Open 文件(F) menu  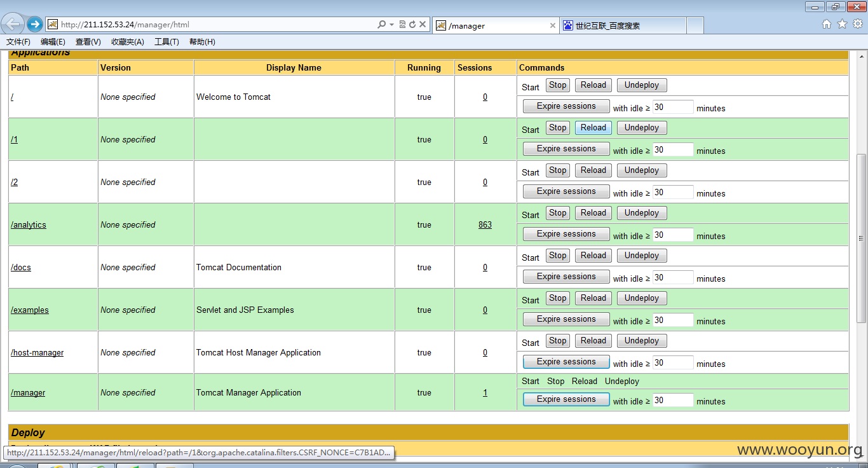point(18,42)
